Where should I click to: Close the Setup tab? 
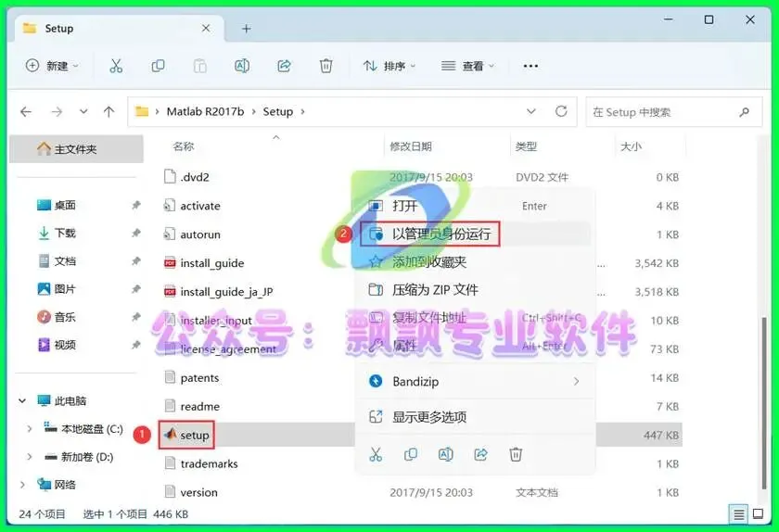206,29
